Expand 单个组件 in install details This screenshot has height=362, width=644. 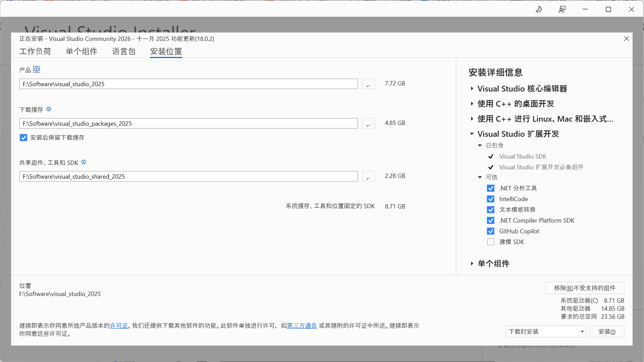click(472, 264)
